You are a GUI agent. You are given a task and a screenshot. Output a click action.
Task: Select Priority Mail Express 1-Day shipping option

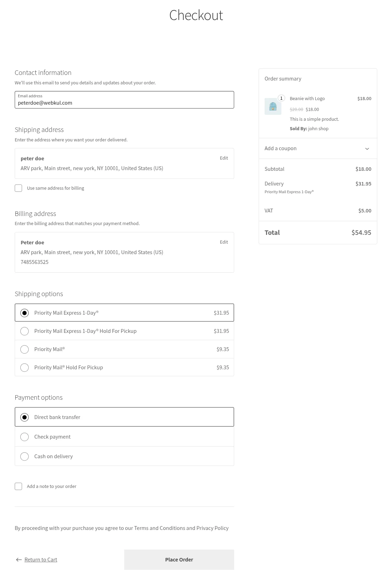[24, 313]
